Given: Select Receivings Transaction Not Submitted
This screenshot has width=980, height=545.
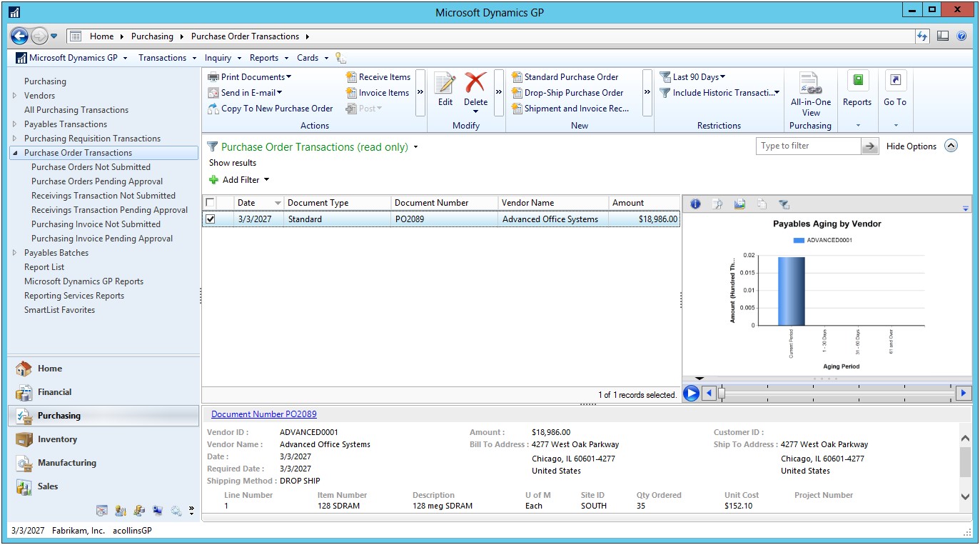Looking at the screenshot, I should pos(103,196).
